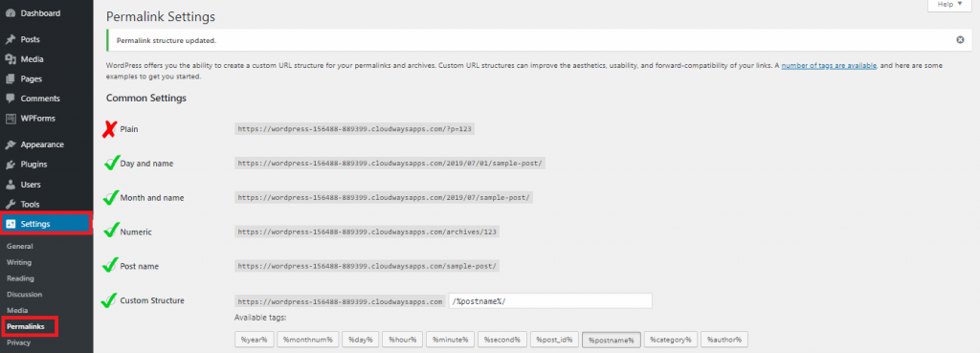
Task: Open the Settings menu item
Action: tap(46, 224)
